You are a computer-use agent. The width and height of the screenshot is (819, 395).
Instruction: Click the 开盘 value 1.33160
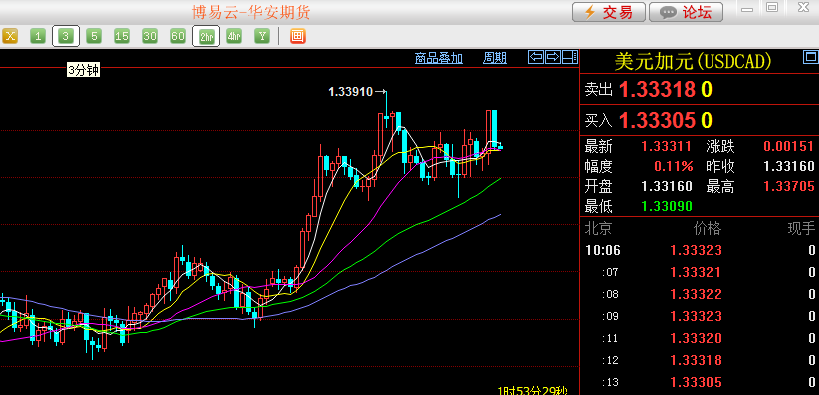tap(666, 187)
